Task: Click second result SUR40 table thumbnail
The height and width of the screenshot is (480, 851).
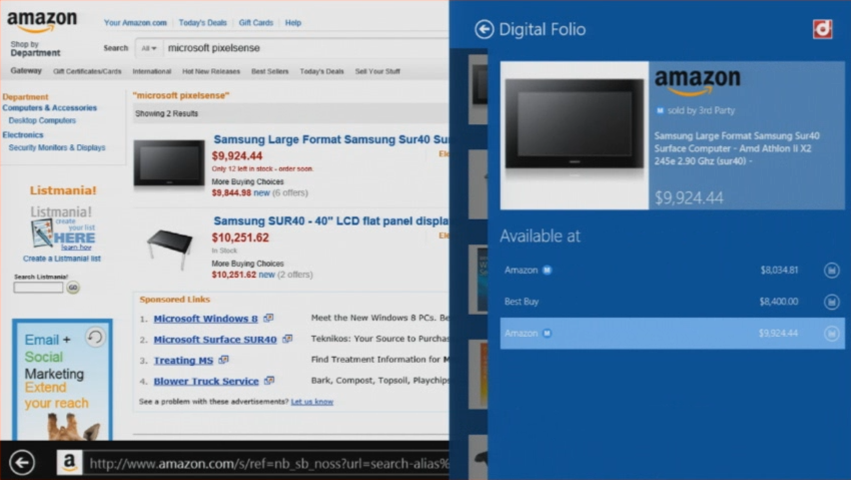Action: 170,248
